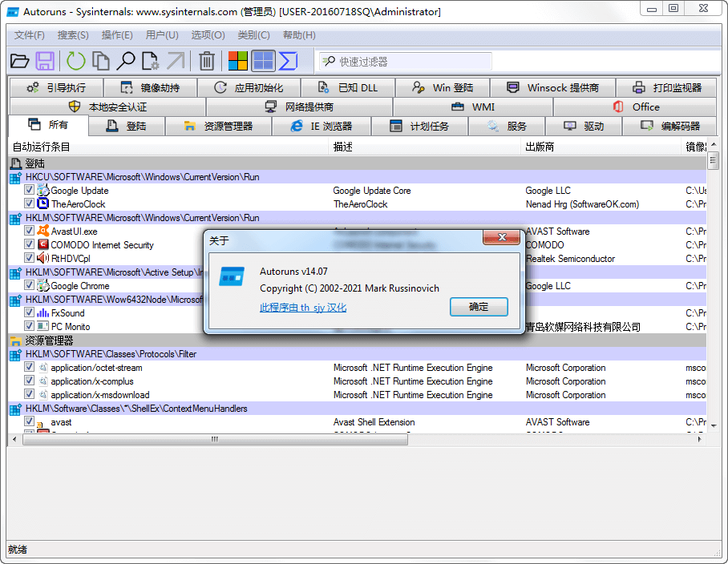Save entries with the purple floppy icon

pyautogui.click(x=45, y=61)
